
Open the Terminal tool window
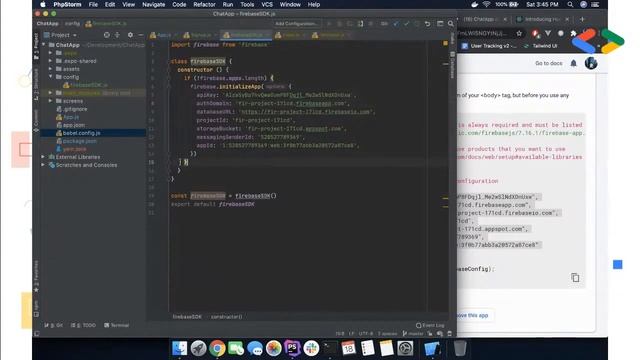[117, 325]
